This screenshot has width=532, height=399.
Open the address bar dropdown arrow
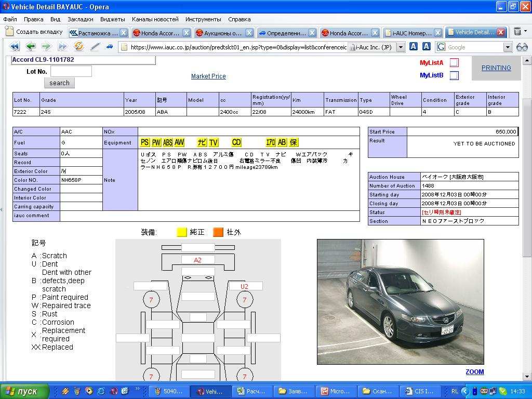(401, 47)
